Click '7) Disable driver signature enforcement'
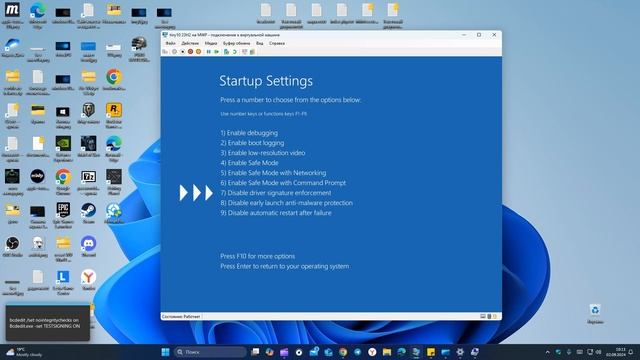 [x=276, y=193]
